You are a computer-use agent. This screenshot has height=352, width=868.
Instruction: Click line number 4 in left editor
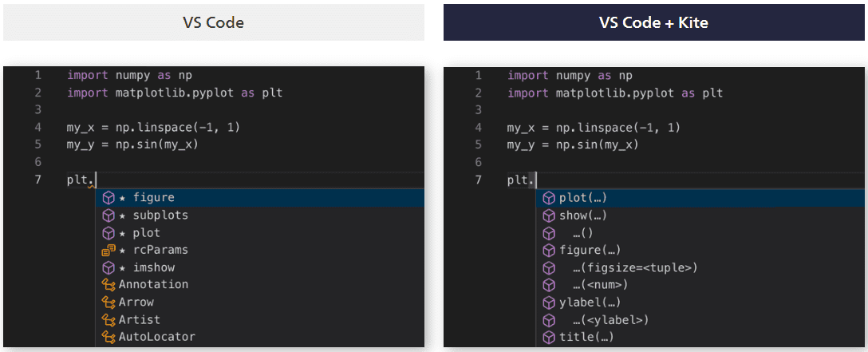(37, 128)
